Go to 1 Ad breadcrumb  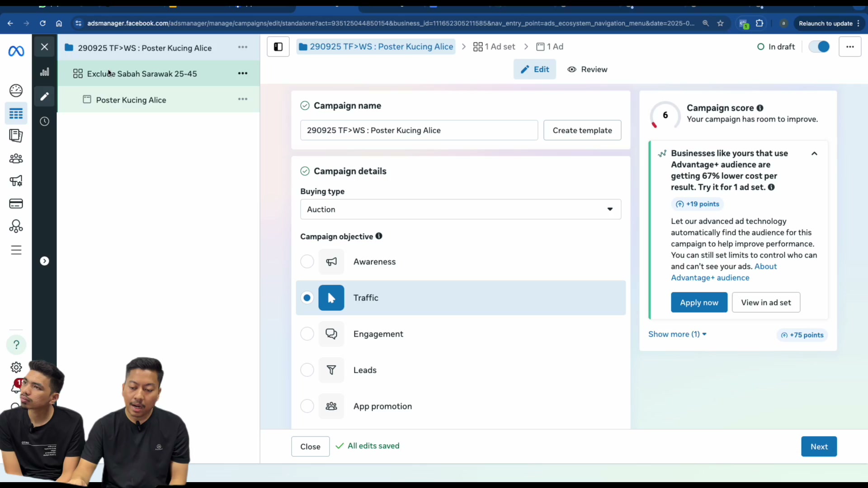coord(550,47)
